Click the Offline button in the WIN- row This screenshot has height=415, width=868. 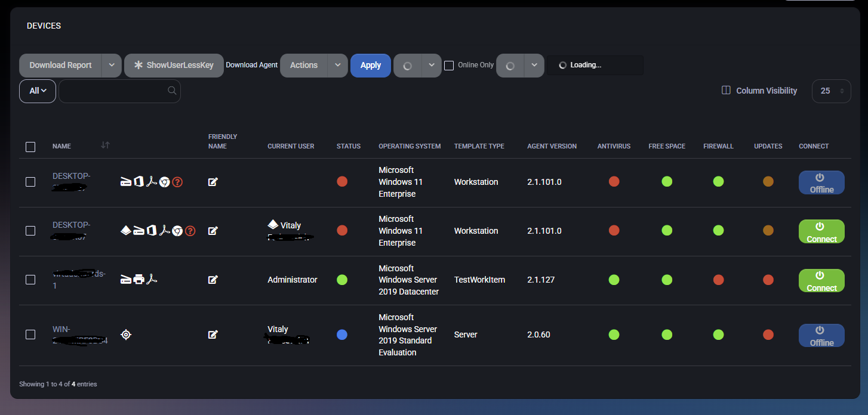tap(821, 335)
